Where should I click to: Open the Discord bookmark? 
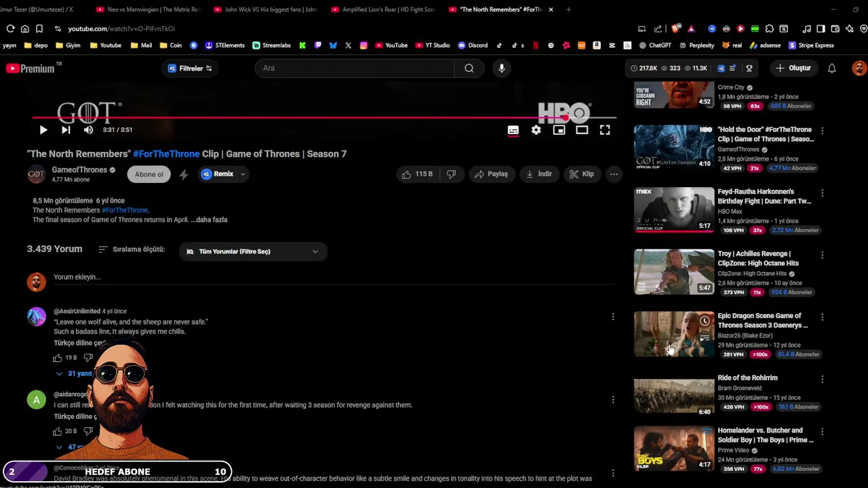pos(473,45)
